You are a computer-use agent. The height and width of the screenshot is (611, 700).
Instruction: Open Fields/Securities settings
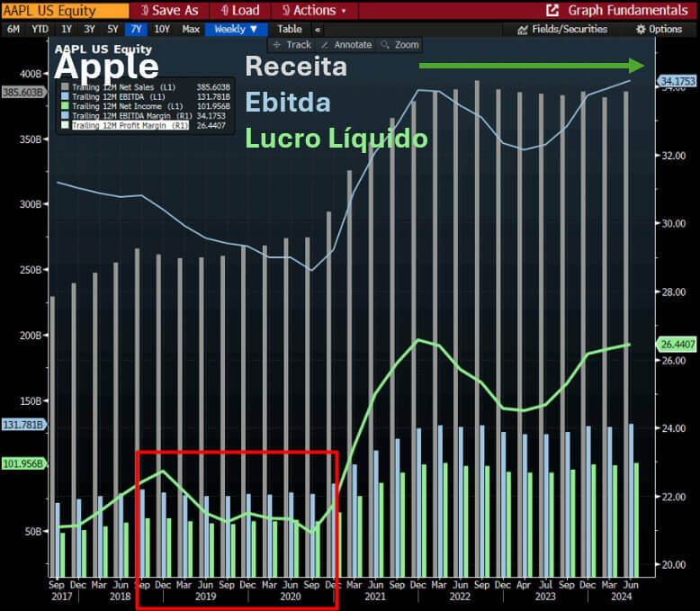point(570,30)
